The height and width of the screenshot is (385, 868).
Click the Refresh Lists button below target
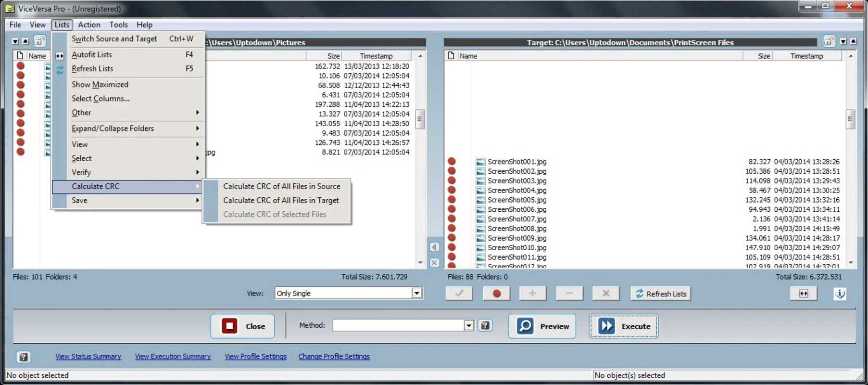pos(661,294)
